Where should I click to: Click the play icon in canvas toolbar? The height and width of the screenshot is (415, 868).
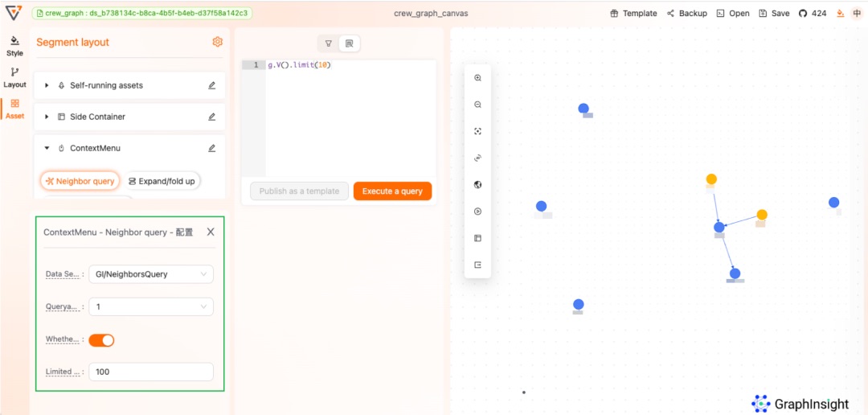point(477,212)
